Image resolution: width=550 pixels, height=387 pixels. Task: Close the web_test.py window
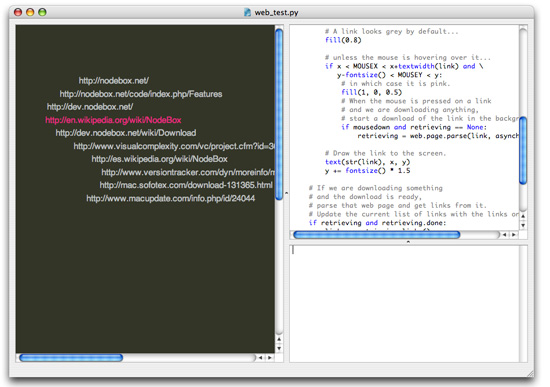(x=18, y=12)
